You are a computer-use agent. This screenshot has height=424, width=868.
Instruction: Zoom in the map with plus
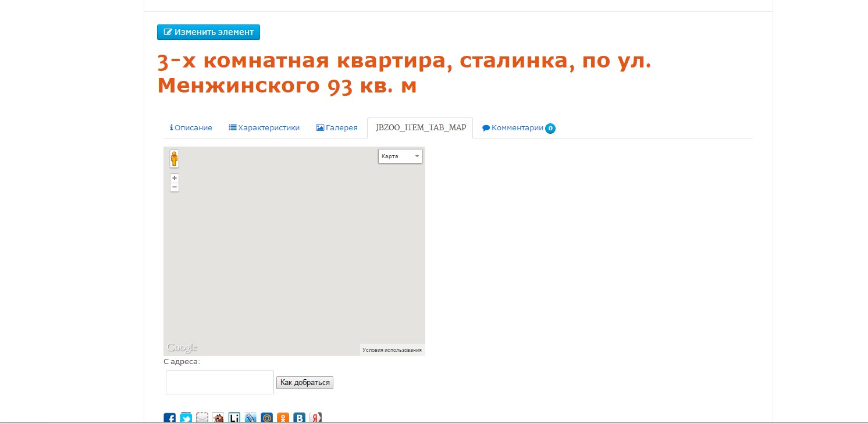click(175, 178)
